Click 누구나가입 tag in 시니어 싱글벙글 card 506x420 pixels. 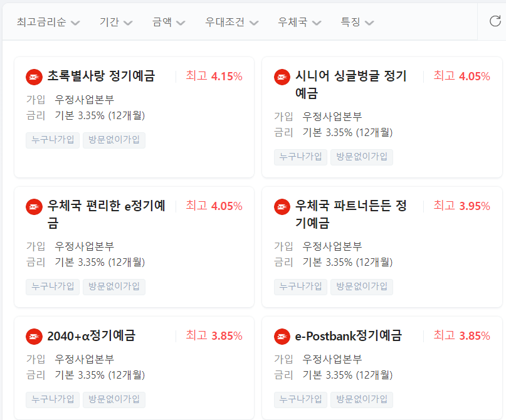point(300,157)
